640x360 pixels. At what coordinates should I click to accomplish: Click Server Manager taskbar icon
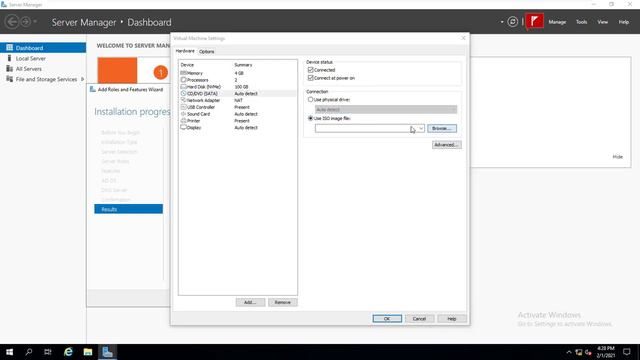click(x=107, y=352)
